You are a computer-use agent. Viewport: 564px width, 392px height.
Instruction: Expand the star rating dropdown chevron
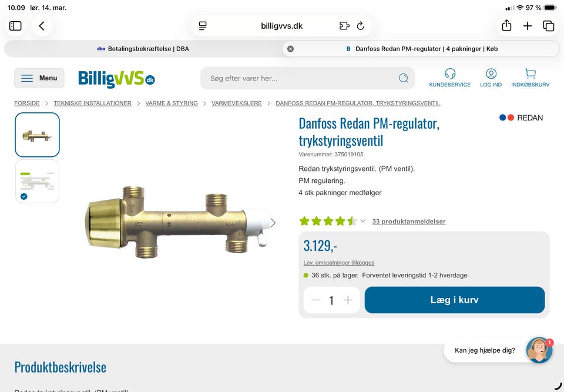pyautogui.click(x=362, y=221)
